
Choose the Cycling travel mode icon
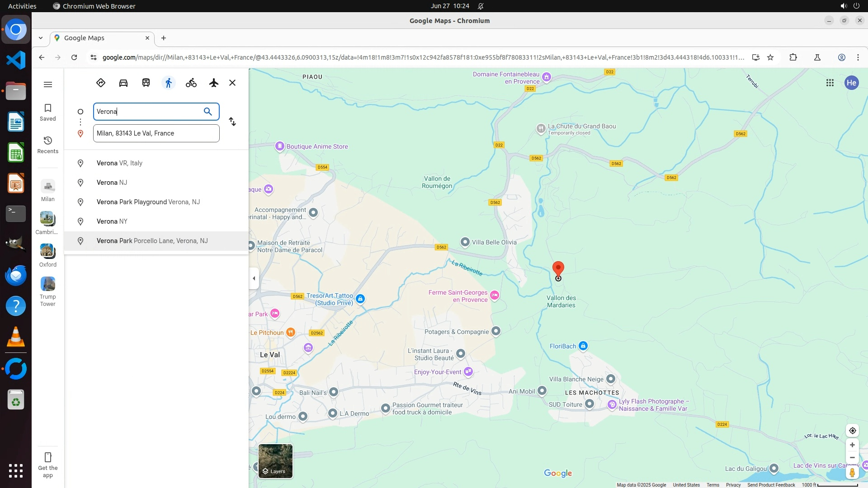[x=191, y=83]
